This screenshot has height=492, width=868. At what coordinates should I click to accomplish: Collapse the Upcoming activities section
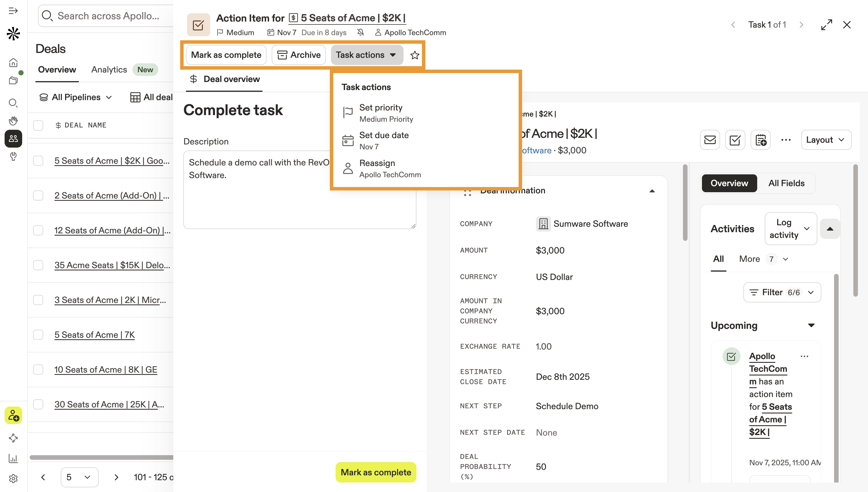[811, 325]
